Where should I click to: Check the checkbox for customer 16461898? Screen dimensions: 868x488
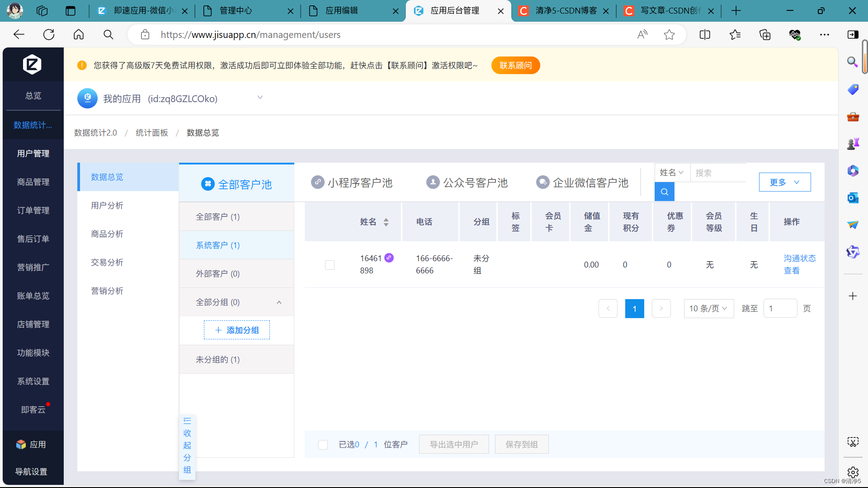tap(330, 265)
